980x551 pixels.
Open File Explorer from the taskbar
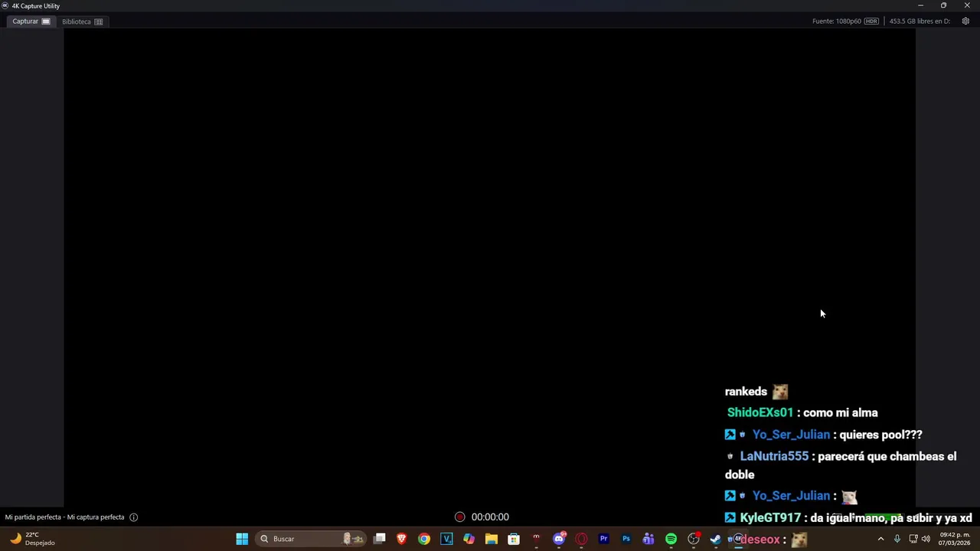coord(492,539)
